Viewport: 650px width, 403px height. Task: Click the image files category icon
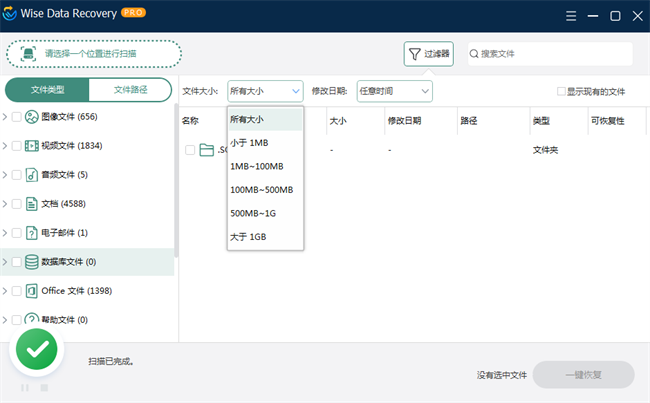(x=32, y=117)
